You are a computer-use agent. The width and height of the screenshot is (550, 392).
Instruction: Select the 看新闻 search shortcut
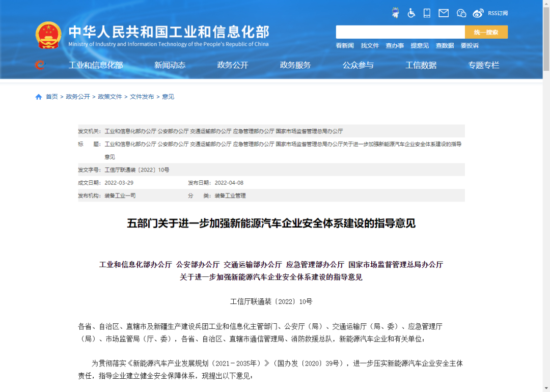(345, 46)
